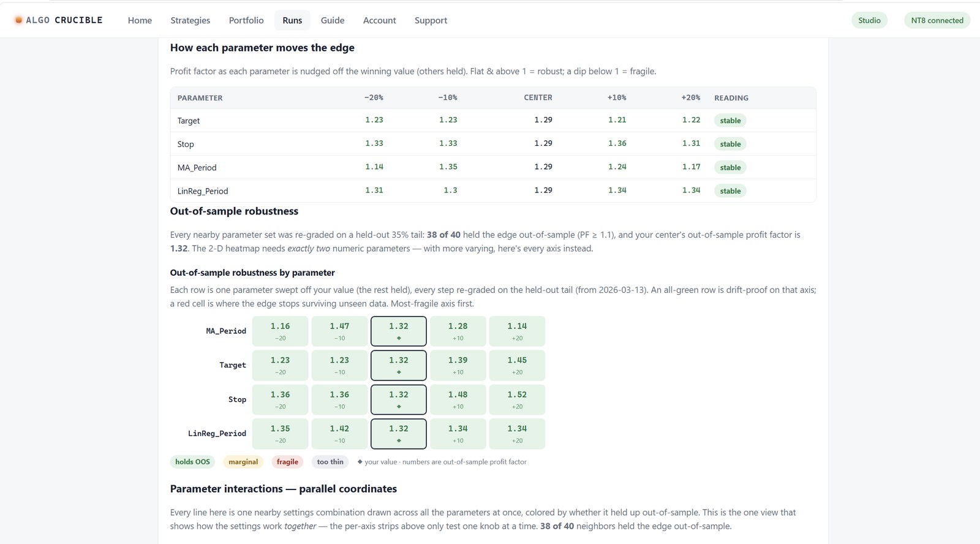980x544 pixels.
Task: Go to the Strategies section
Action: point(190,20)
